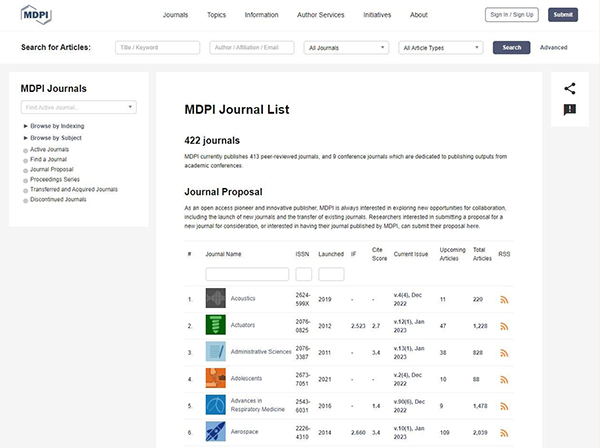The height and width of the screenshot is (448, 600).
Task: Open the Author Services menu
Action: coord(321,15)
